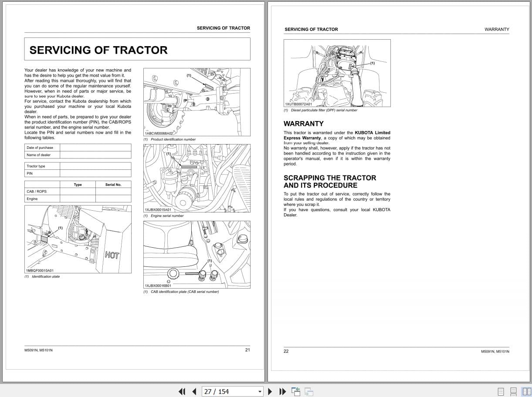Go to the previous page
Screen dimensions: 532x397
tap(194, 391)
